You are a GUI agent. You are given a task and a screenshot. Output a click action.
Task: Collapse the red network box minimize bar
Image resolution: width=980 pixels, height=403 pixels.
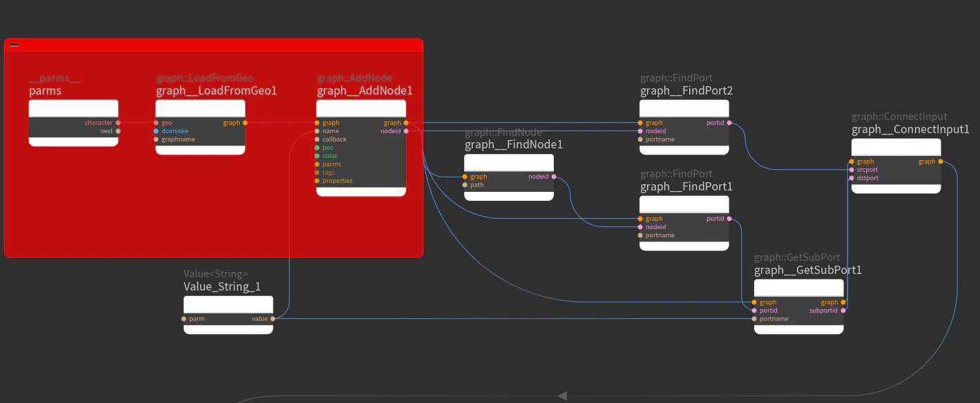(x=14, y=45)
